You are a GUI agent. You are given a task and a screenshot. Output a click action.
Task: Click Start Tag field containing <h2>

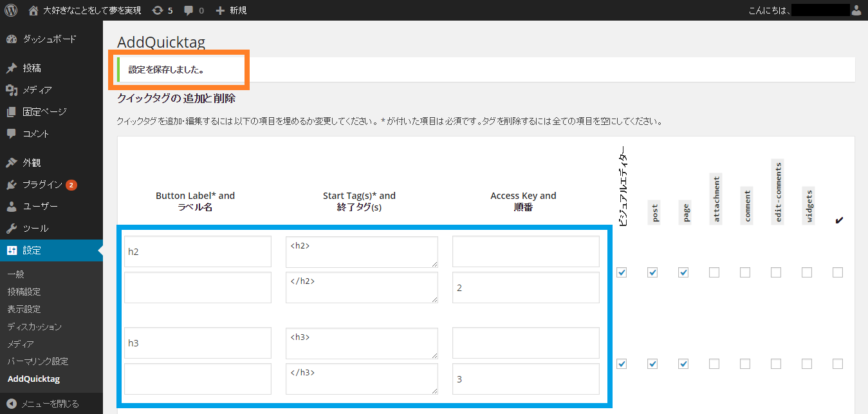pos(362,252)
